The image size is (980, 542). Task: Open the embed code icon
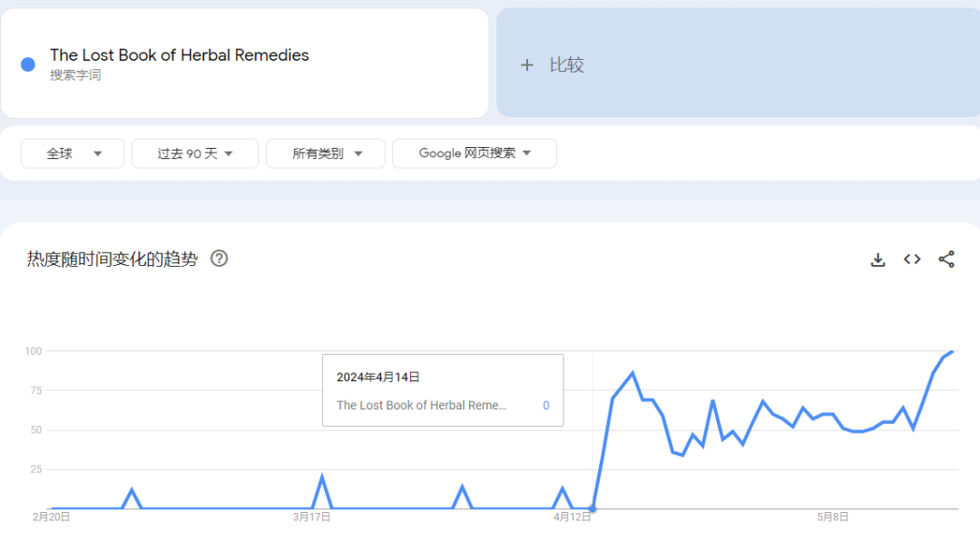pyautogui.click(x=912, y=259)
